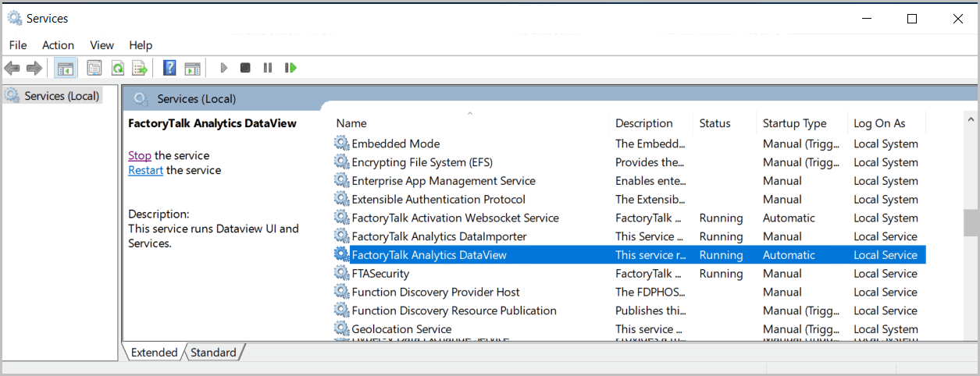Image resolution: width=980 pixels, height=376 pixels.
Task: Open the View menu
Action: click(x=102, y=45)
